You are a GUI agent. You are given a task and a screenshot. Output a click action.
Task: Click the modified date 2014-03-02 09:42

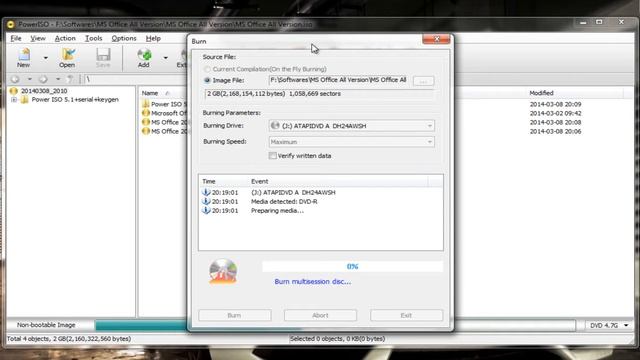point(556,113)
